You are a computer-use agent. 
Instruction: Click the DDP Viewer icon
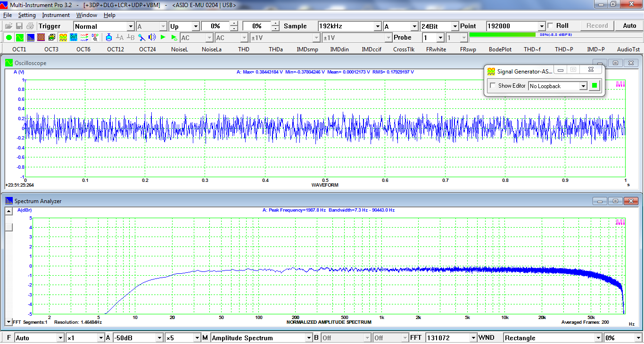point(95,37)
